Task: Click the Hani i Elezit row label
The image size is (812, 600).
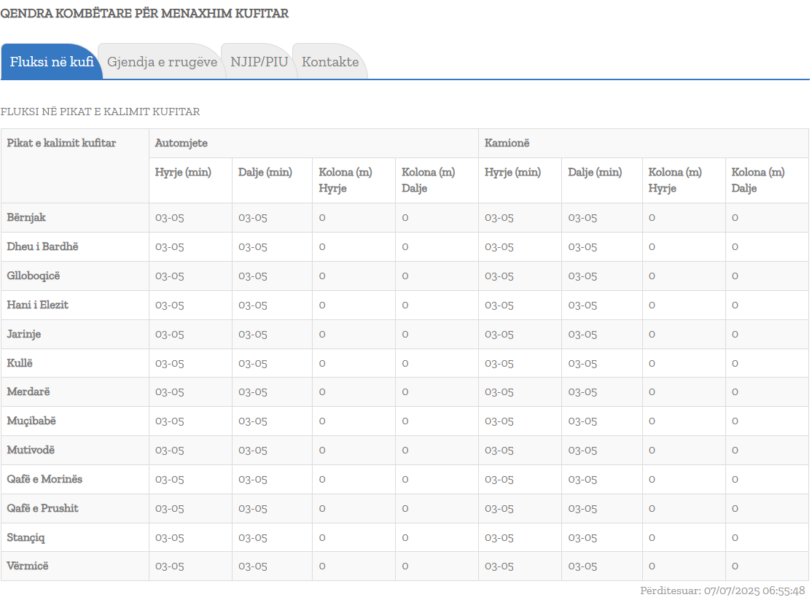Action: (x=38, y=304)
